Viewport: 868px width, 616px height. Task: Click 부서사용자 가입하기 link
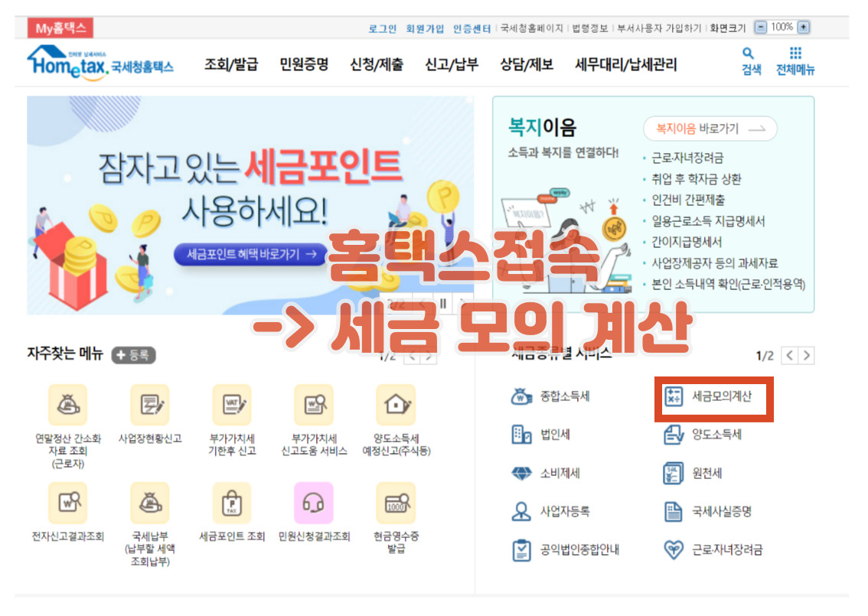659,28
